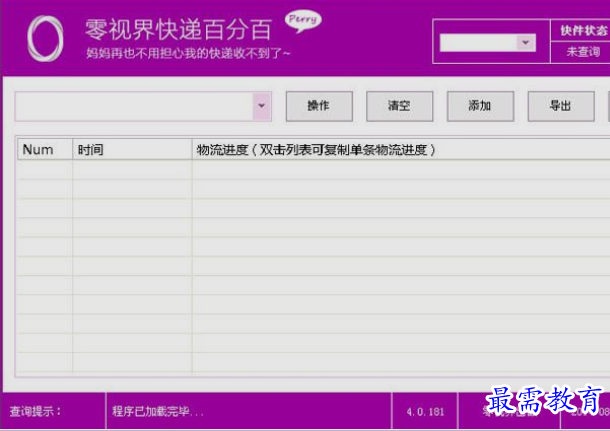Screen dimensions: 610x431
Task: Click the 操作 button
Action: pos(319,106)
